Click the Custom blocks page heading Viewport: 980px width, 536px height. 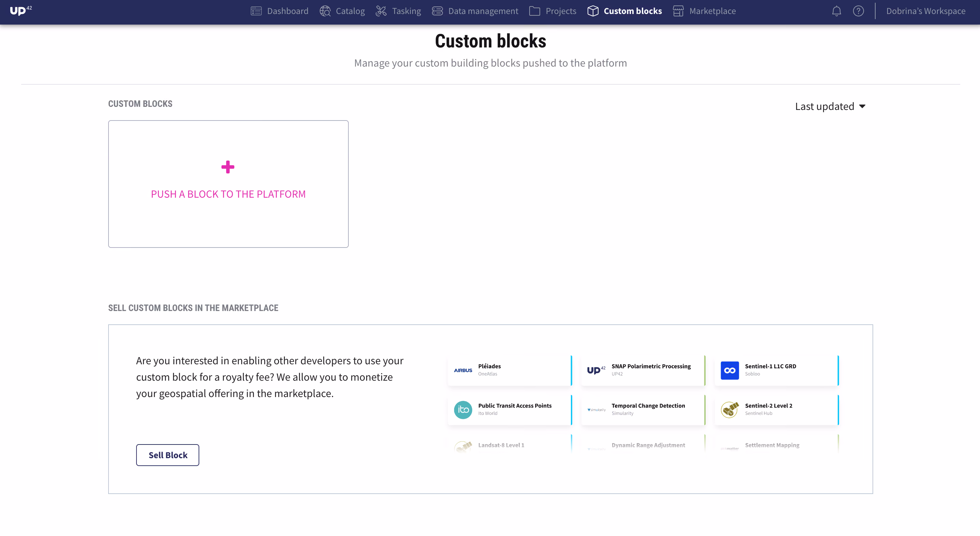point(490,41)
